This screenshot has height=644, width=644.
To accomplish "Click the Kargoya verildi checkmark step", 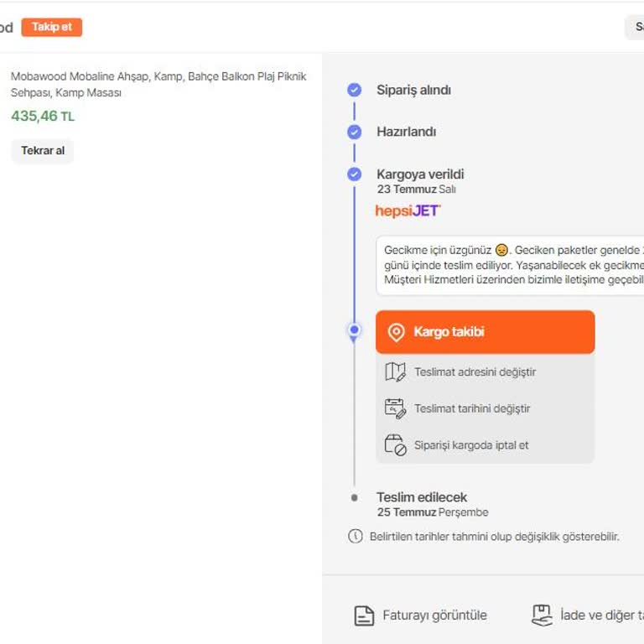I will coord(355,174).
